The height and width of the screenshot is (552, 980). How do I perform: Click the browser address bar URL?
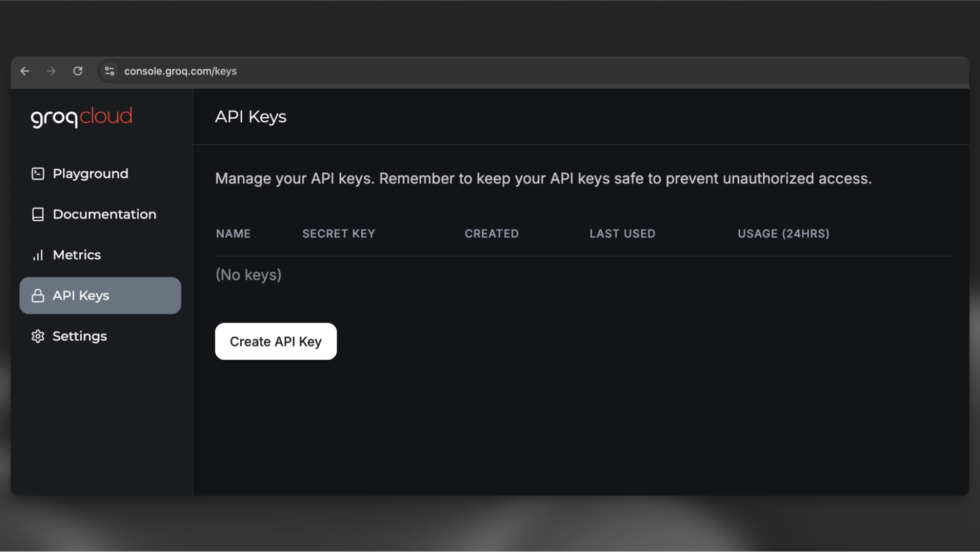(x=180, y=71)
